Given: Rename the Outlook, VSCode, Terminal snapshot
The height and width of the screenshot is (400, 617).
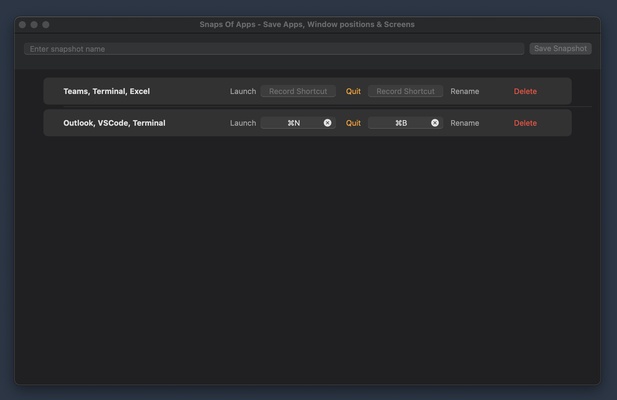Looking at the screenshot, I should click(464, 123).
